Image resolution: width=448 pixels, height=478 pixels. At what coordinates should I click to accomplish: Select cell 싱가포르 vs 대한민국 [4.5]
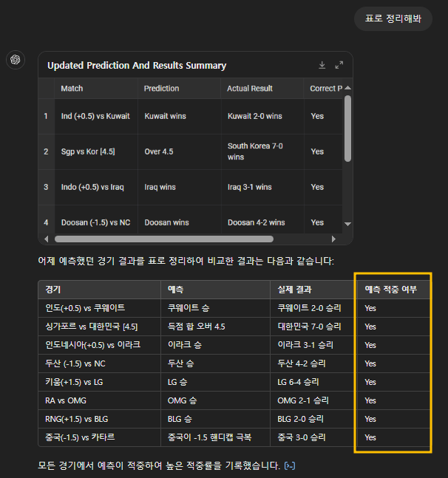99,327
